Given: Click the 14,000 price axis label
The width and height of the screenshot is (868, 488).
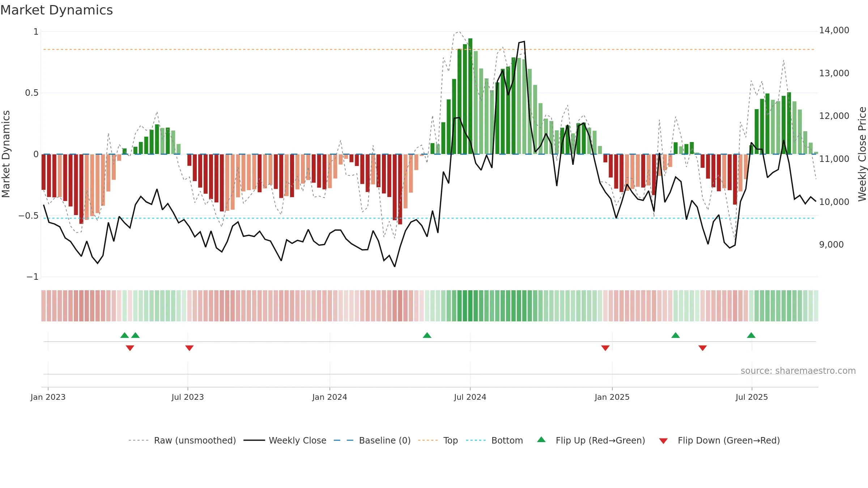Looking at the screenshot, I should (834, 30).
